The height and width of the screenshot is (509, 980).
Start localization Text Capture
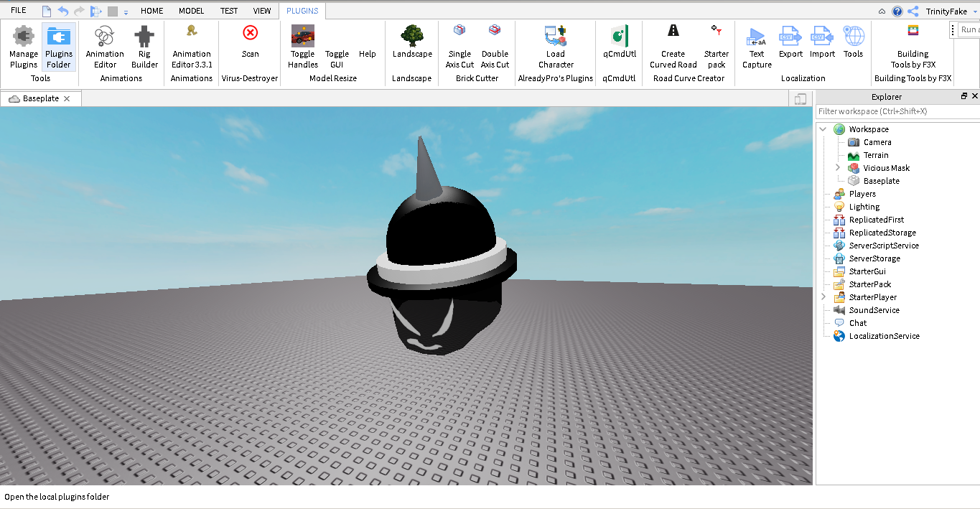point(757,47)
